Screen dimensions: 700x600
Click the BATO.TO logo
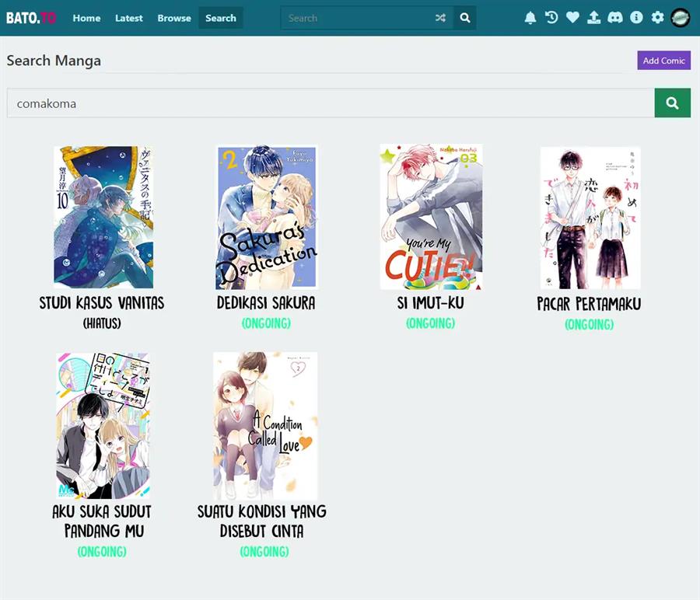[31, 17]
